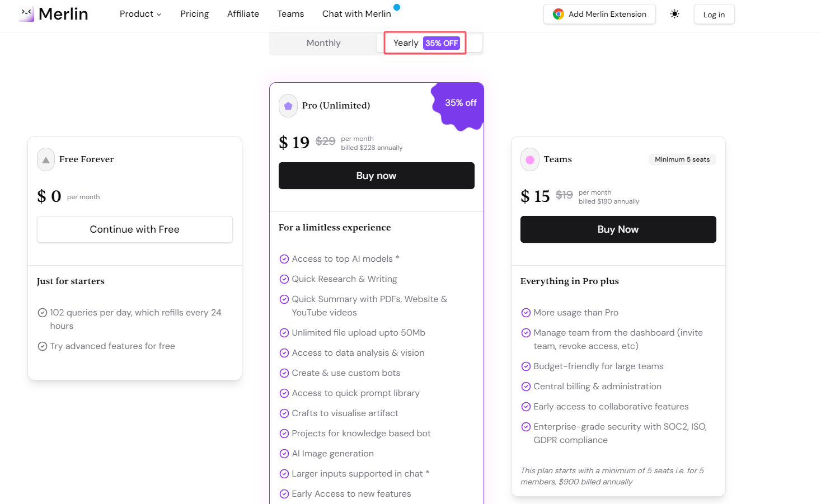821x504 pixels.
Task: Click check icon beside Try advanced features for free
Action: tap(42, 346)
